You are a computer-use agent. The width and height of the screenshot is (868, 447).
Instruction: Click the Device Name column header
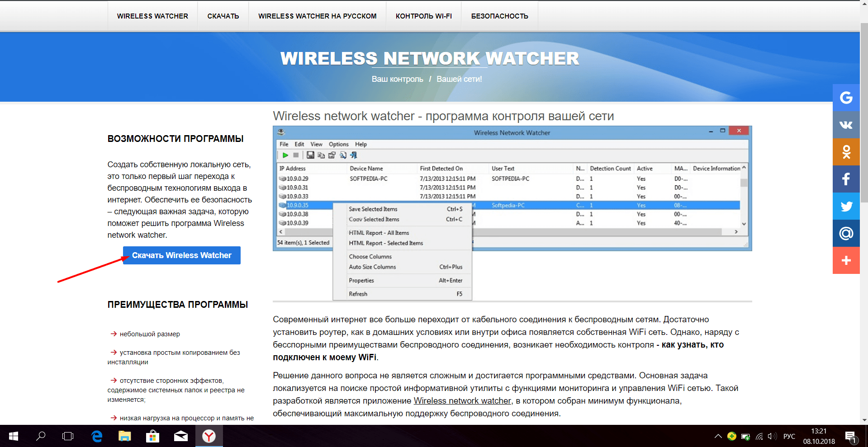[x=383, y=169]
